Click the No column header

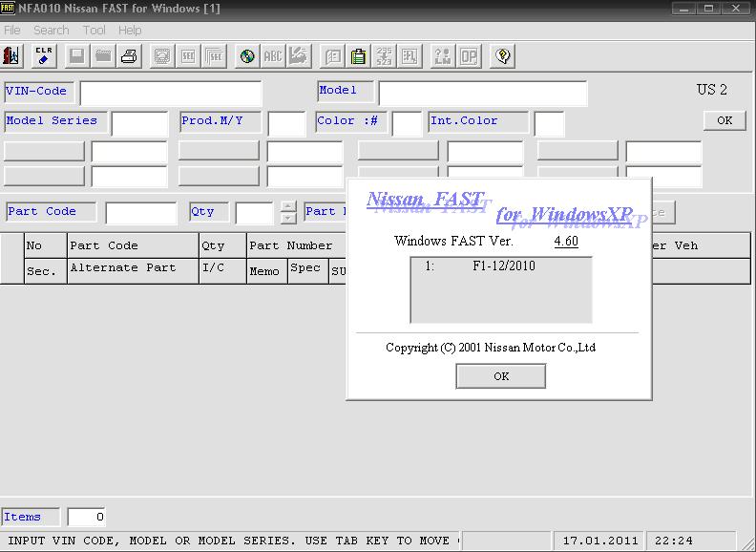[45, 245]
